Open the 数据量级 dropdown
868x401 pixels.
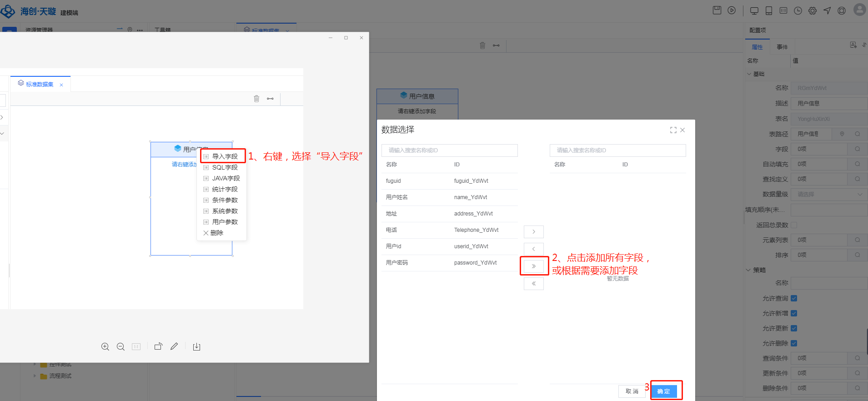tap(828, 194)
